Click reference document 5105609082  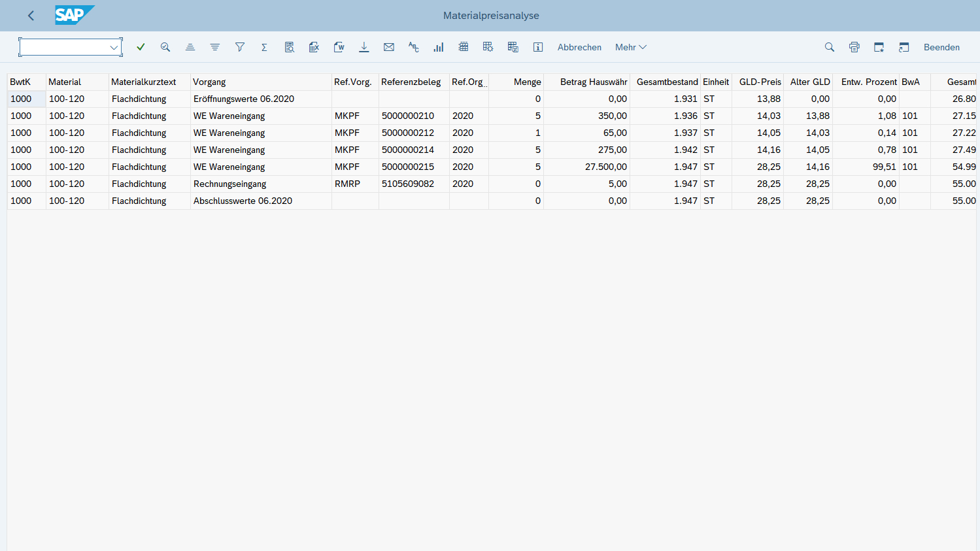[414, 184]
